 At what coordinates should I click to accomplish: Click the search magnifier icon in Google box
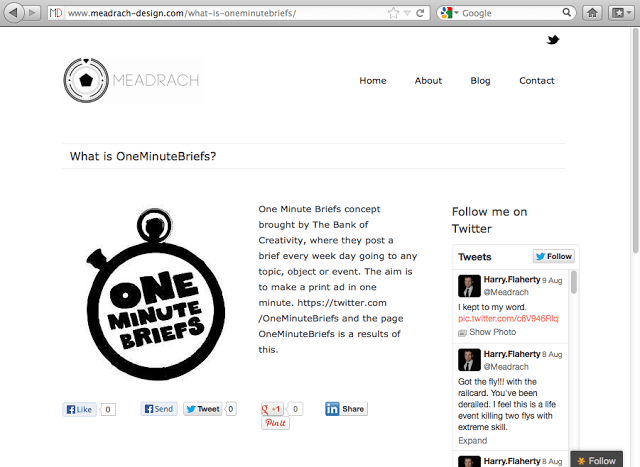569,13
